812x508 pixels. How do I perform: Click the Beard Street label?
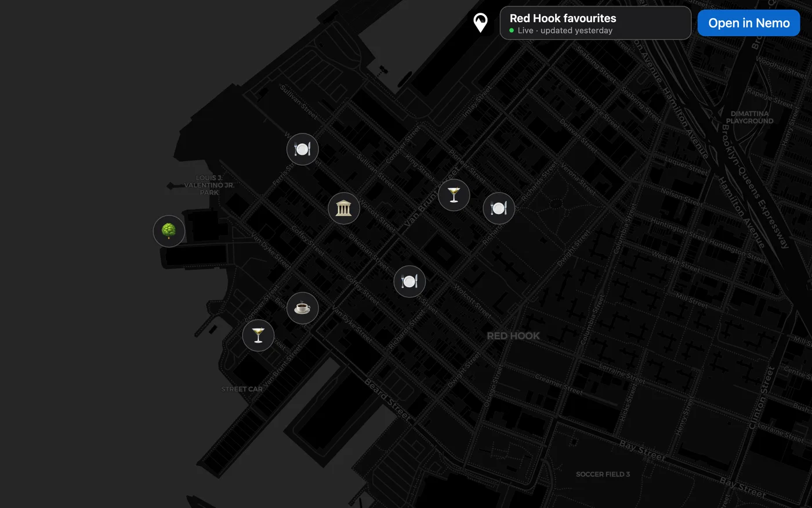pyautogui.click(x=387, y=400)
